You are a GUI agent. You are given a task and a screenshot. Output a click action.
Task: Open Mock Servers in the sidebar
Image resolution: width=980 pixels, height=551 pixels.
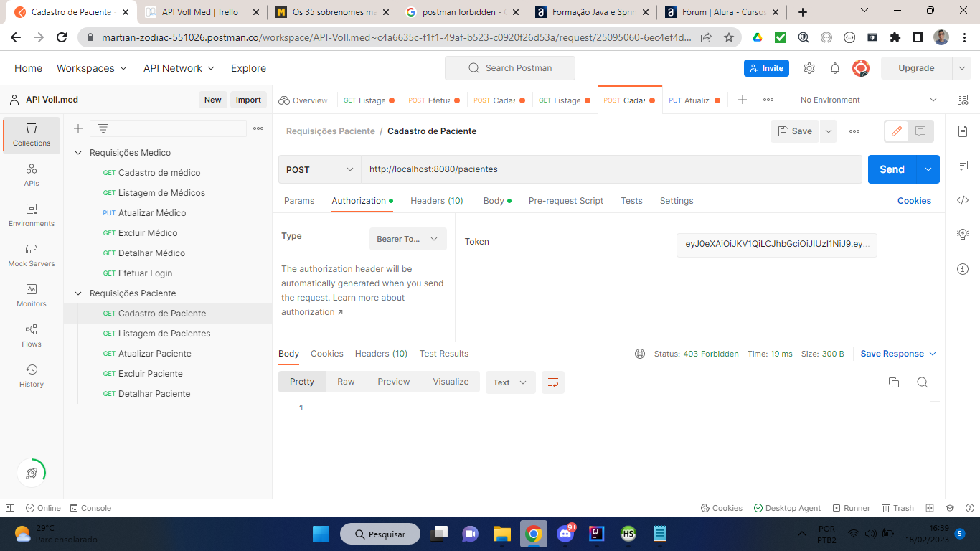[x=32, y=255]
